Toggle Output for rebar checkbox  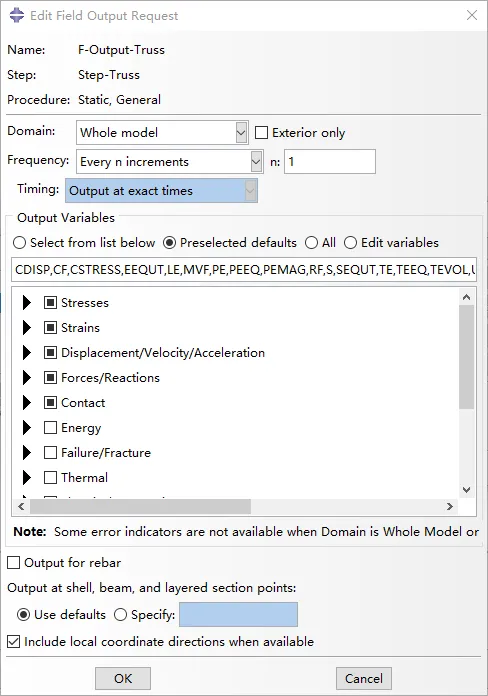click(14, 563)
